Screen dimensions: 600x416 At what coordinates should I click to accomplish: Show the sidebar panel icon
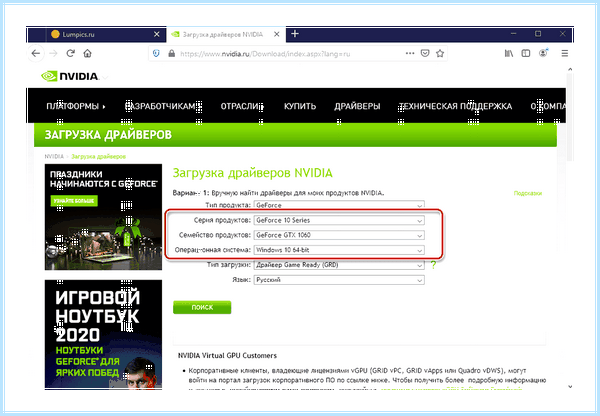pos(526,53)
